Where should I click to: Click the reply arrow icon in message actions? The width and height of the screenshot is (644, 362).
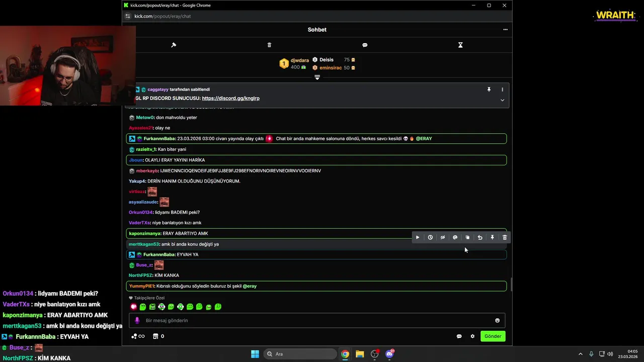[x=480, y=237]
